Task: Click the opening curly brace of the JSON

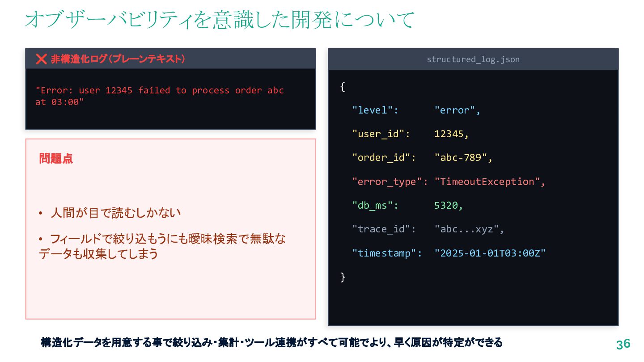Action: (x=343, y=87)
